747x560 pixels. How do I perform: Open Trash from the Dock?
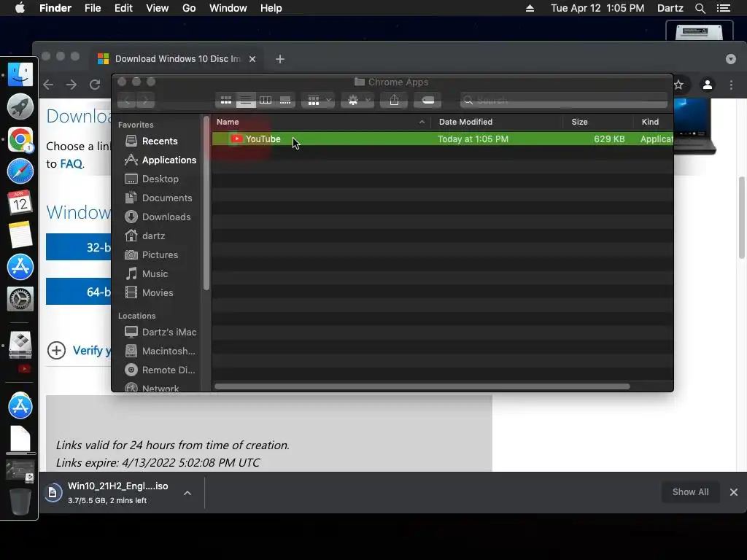tap(20, 501)
